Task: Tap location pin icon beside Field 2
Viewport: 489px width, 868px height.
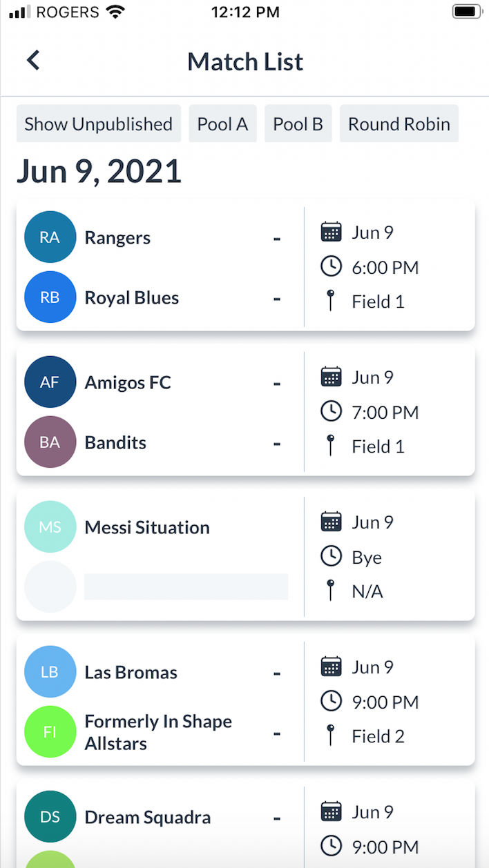Action: click(332, 736)
